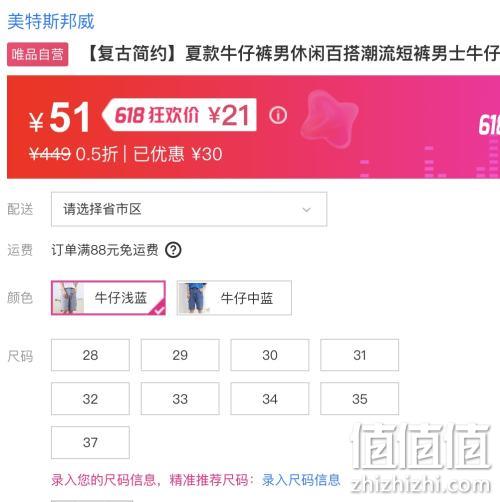The image size is (500, 502).
Task: Choose size 34 option
Action: coord(270,399)
